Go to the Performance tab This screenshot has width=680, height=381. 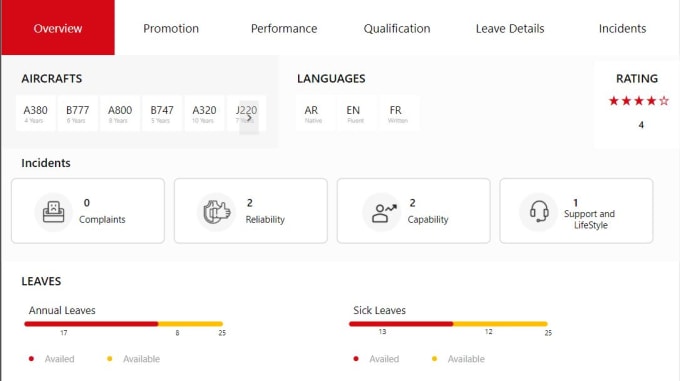pos(284,29)
